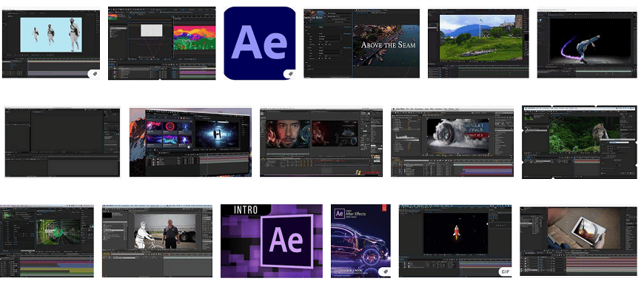Open the wolf in forest thumbnail
Screen dimensions: 644x284
579,142
